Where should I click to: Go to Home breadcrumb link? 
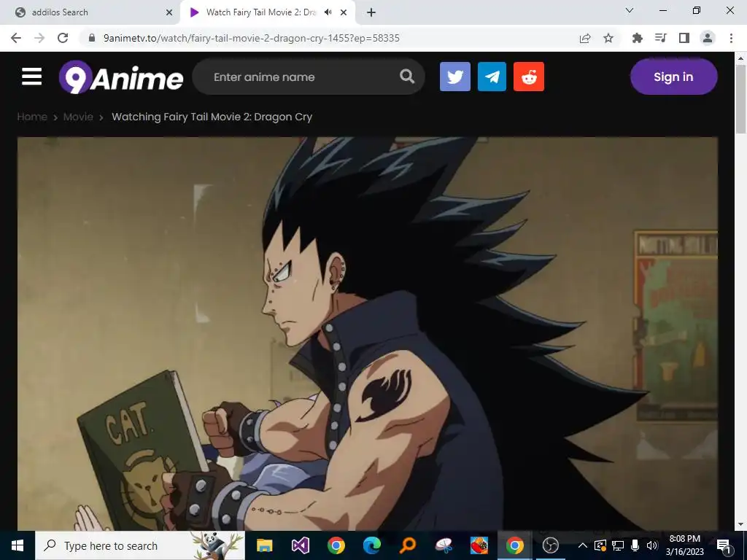coord(32,117)
